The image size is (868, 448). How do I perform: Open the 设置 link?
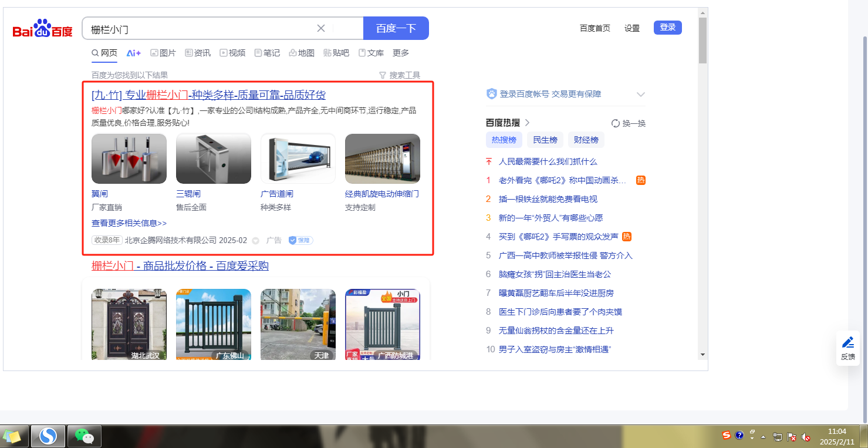[x=632, y=28]
